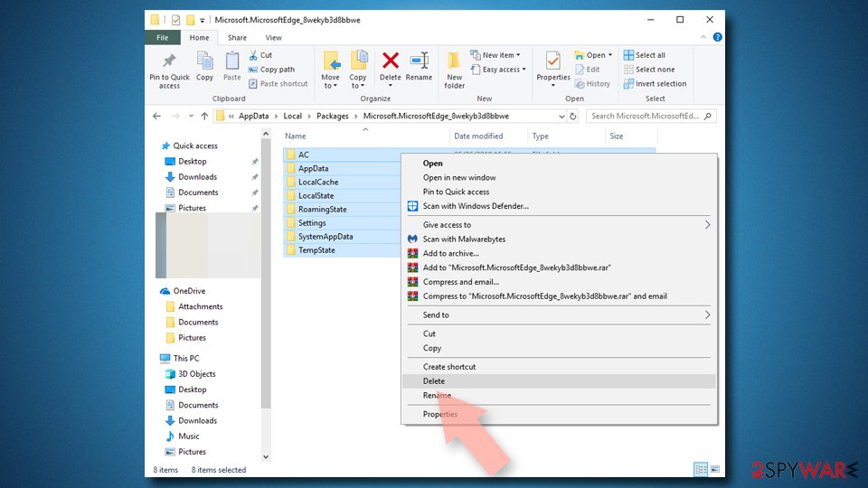
Task: Choose Scan with Windows Defender
Action: [x=559, y=206]
